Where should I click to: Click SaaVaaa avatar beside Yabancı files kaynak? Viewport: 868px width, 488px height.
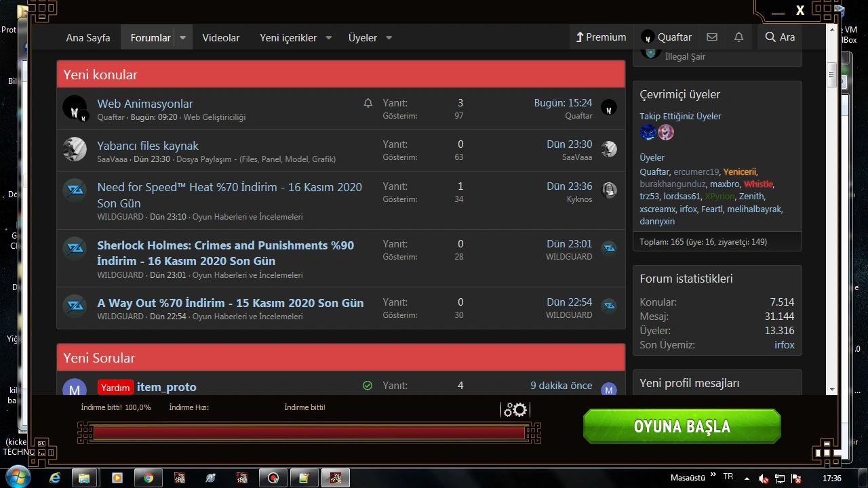tap(75, 149)
